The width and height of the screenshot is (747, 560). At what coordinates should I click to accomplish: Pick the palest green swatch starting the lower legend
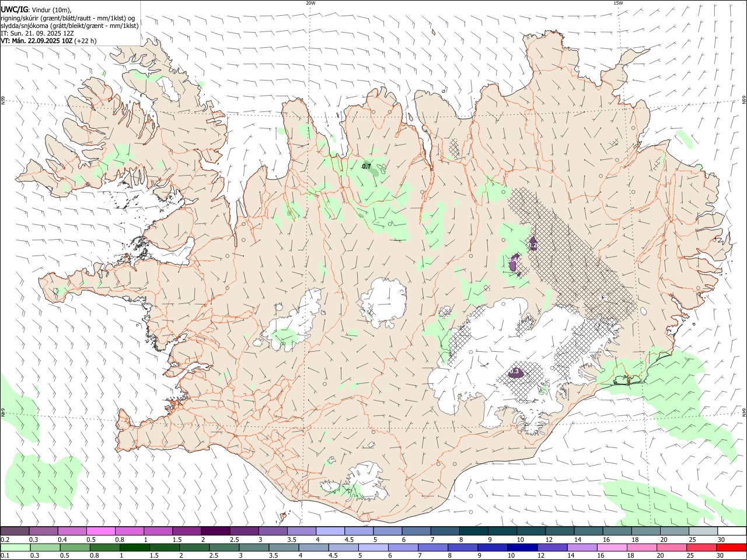[x=15, y=548]
